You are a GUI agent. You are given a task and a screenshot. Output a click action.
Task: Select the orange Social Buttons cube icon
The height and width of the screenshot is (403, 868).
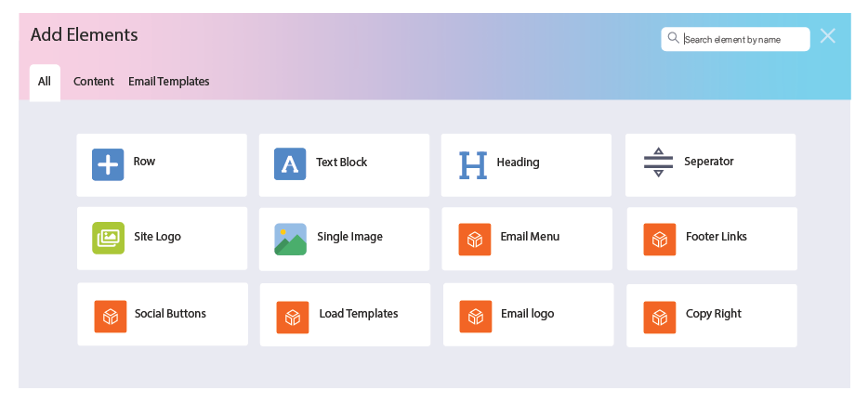click(111, 317)
